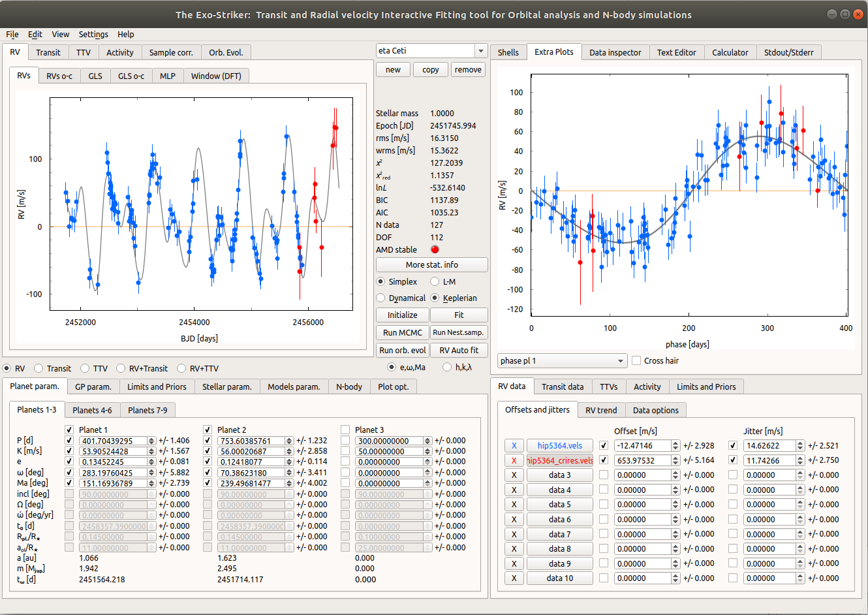Open the GLS periodogram tab
The width and height of the screenshot is (868, 615).
[95, 76]
